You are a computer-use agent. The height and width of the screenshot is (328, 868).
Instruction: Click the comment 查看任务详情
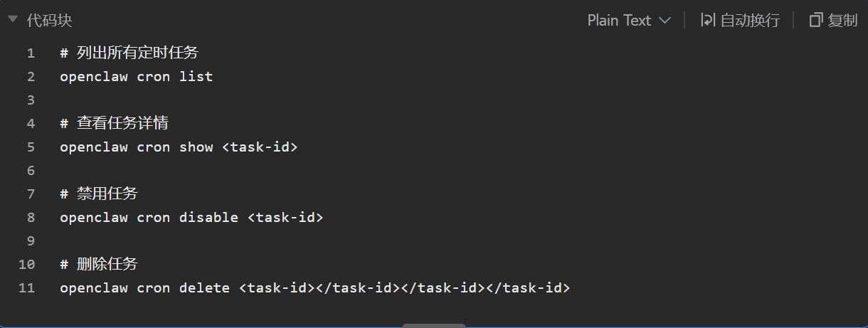(x=122, y=123)
